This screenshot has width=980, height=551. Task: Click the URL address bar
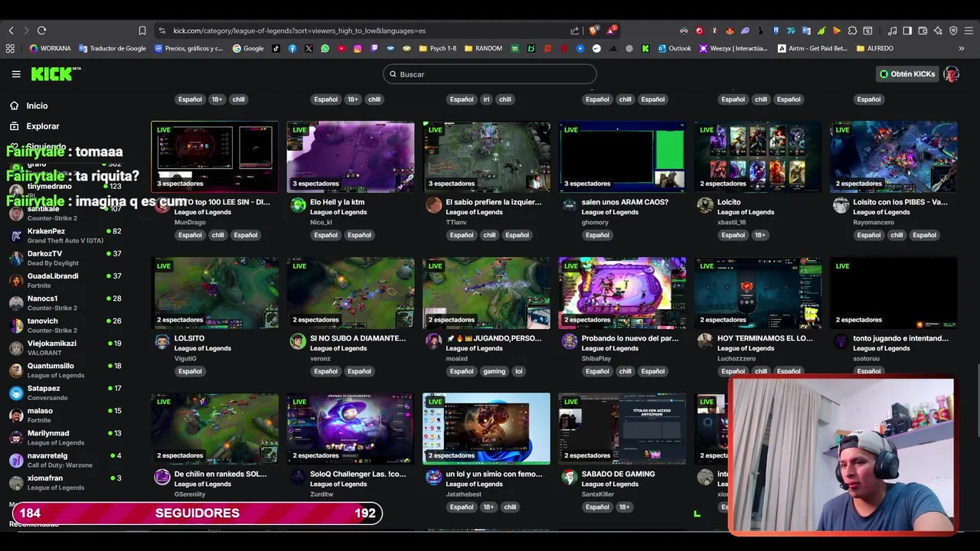point(367,31)
